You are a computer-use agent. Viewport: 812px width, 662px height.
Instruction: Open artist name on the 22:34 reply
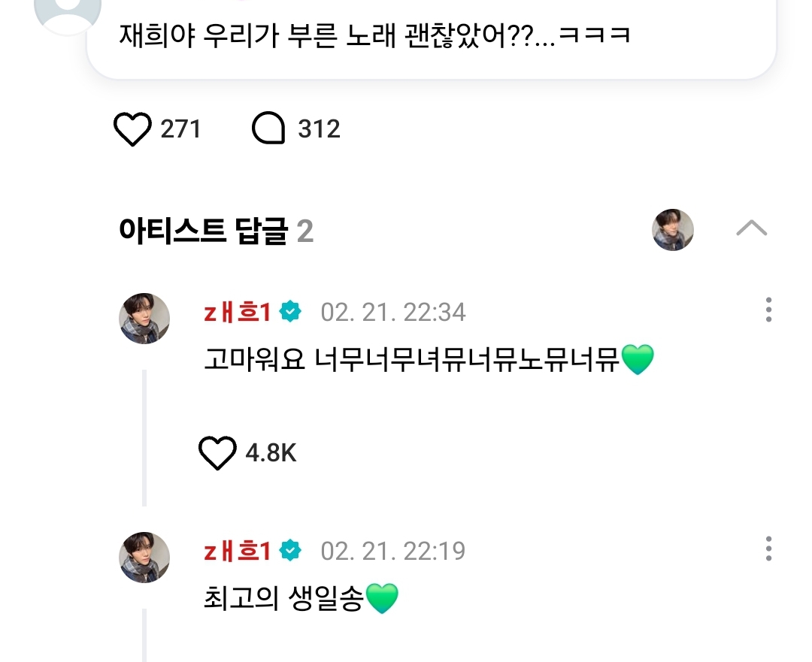click(237, 312)
